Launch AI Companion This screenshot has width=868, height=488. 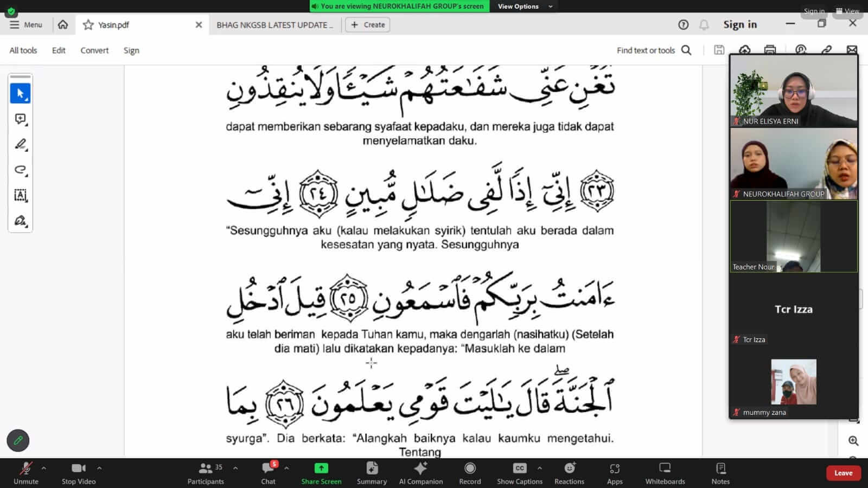click(421, 473)
